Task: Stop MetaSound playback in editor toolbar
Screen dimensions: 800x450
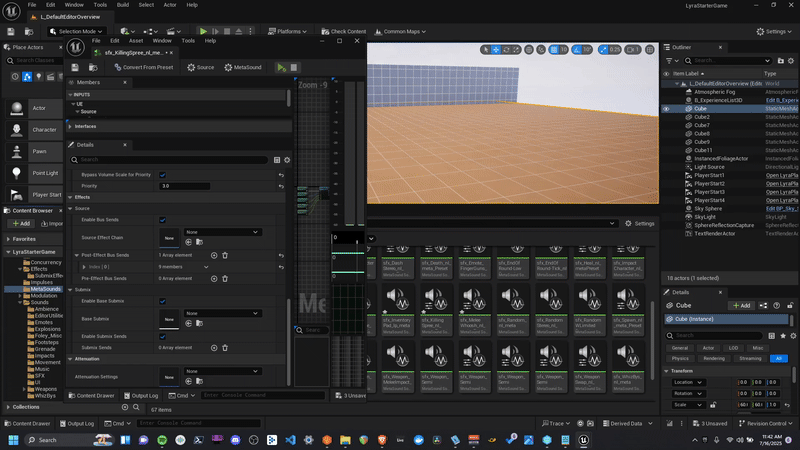Action: [x=294, y=67]
